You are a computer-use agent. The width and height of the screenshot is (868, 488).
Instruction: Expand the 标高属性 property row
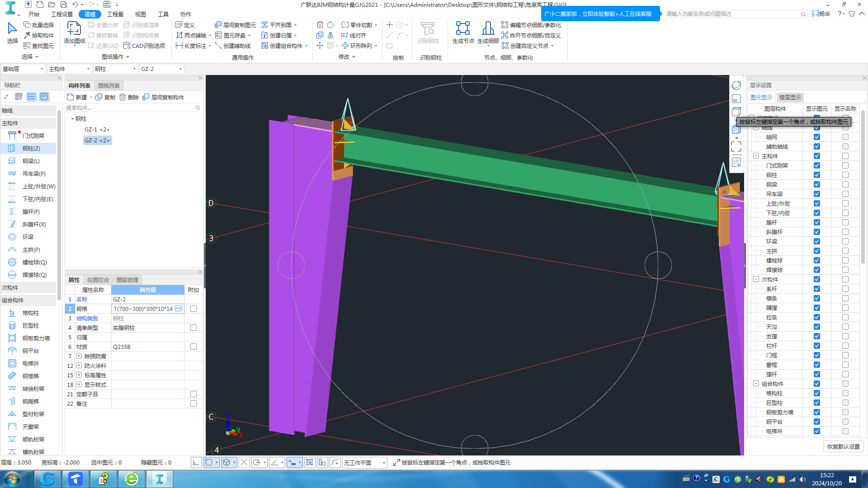click(x=79, y=375)
